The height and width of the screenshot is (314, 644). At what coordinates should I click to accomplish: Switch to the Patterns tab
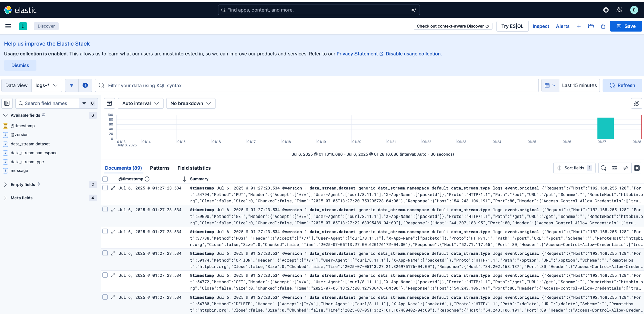(160, 168)
